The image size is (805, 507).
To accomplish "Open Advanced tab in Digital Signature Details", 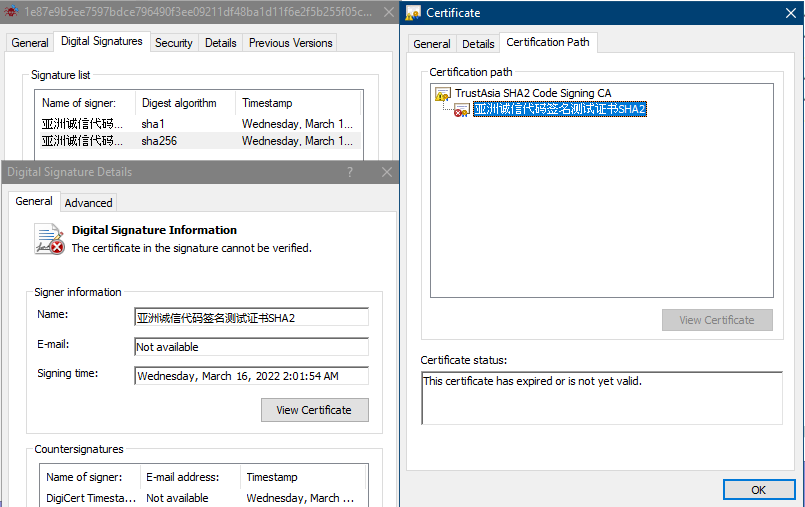I will click(88, 203).
